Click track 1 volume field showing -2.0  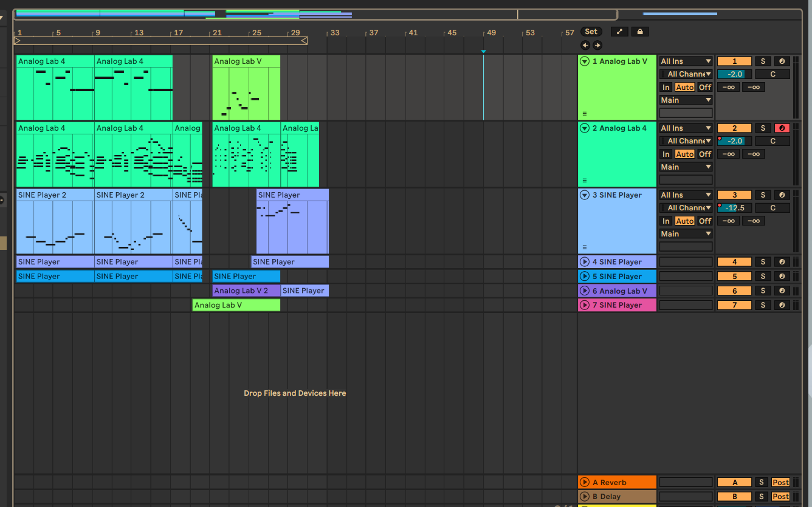tap(734, 74)
